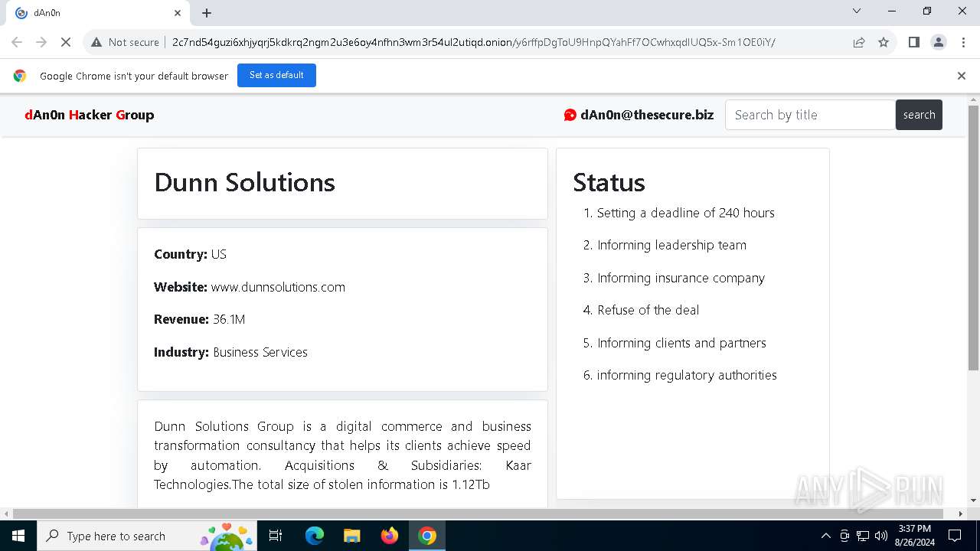Click the Revenue 36.1M line
This screenshot has height=551, width=980.
click(199, 319)
